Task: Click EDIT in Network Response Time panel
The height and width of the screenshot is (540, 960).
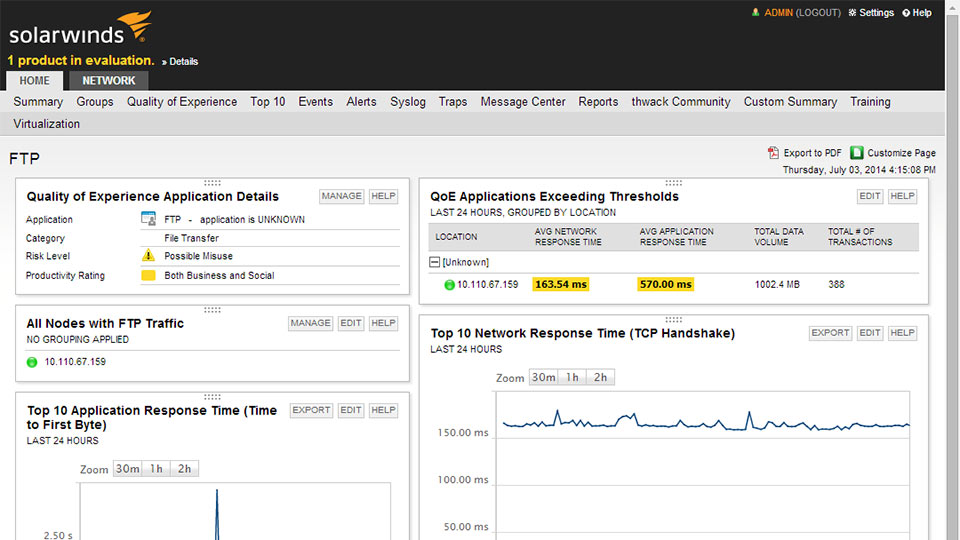Action: click(x=870, y=332)
